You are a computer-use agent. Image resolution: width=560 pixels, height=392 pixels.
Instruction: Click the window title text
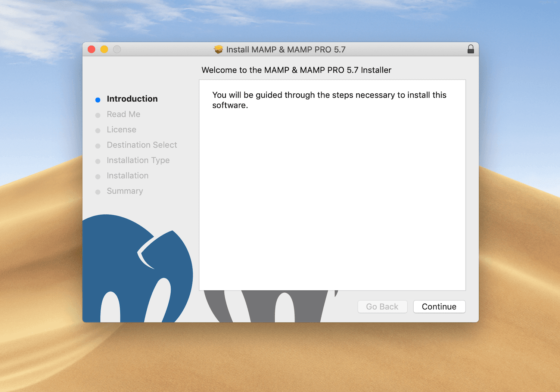(x=285, y=49)
